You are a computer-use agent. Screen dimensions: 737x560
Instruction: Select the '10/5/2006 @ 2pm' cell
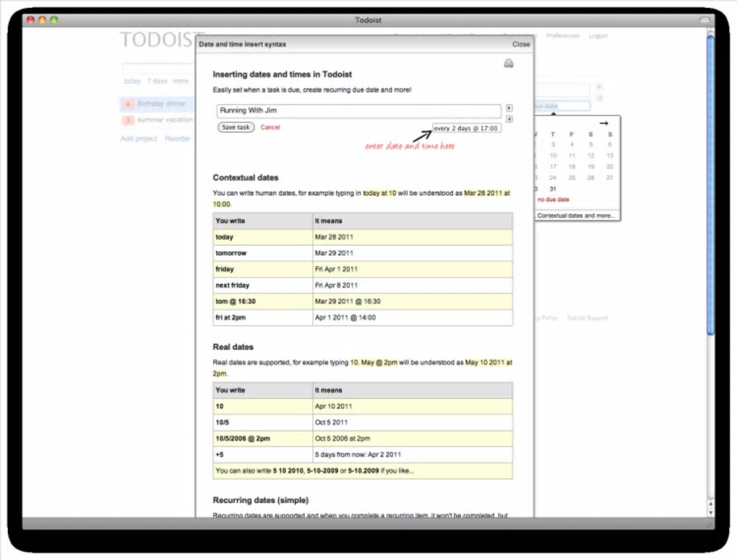point(262,439)
